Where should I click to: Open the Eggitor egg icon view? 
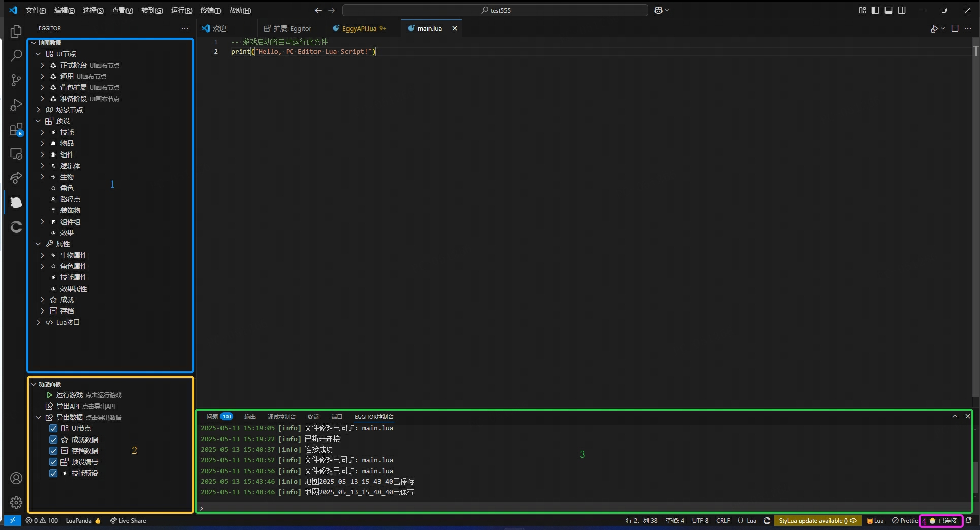(16, 203)
